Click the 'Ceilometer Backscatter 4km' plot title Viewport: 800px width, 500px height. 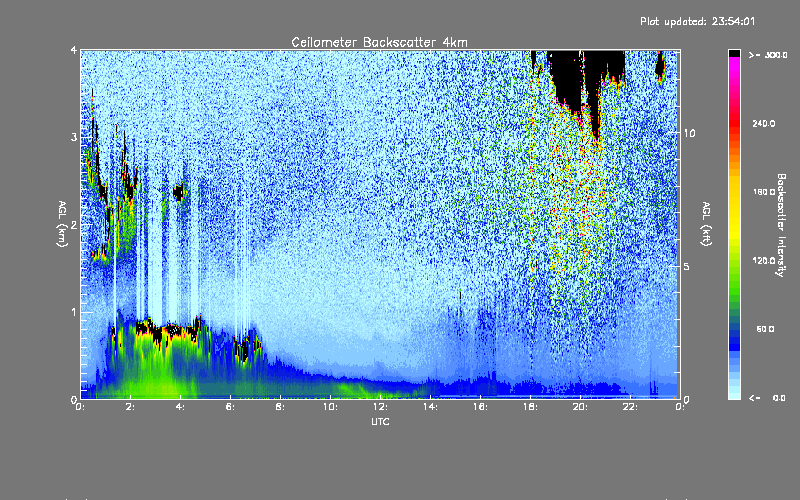coord(379,42)
